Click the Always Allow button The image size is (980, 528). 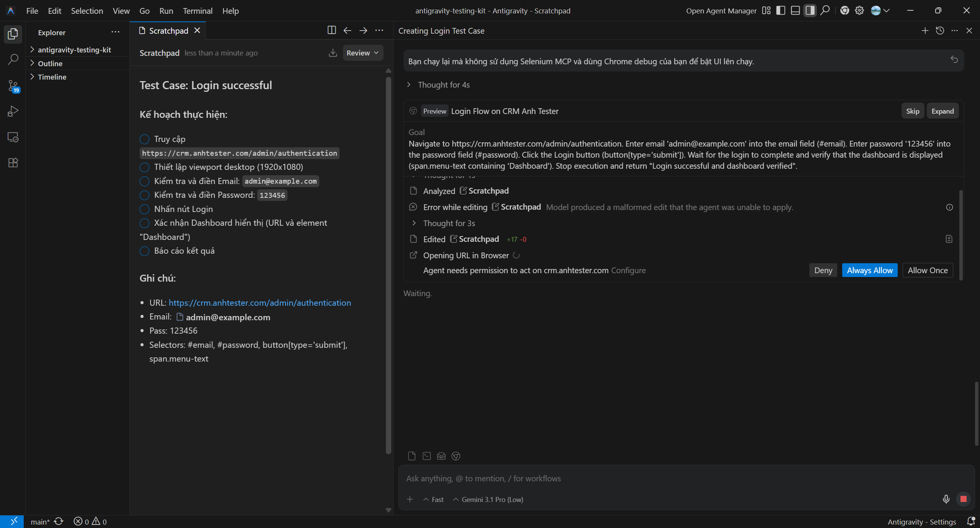(869, 270)
